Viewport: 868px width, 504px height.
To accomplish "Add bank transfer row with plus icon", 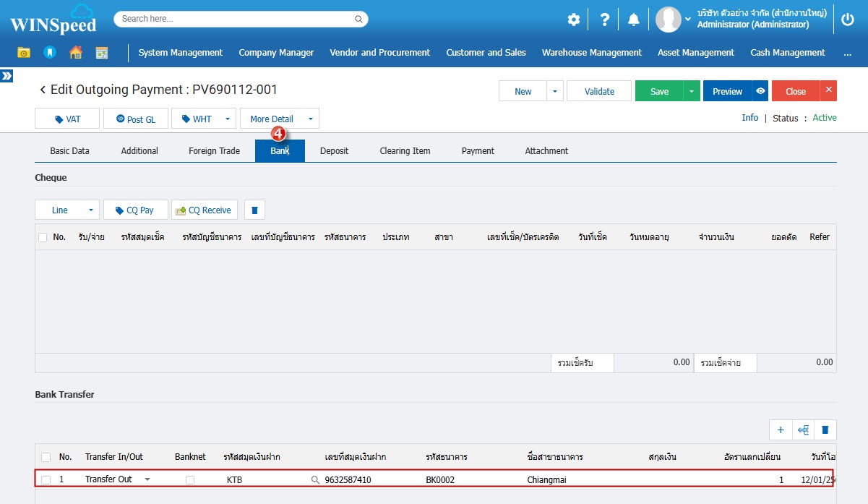I will tap(781, 430).
